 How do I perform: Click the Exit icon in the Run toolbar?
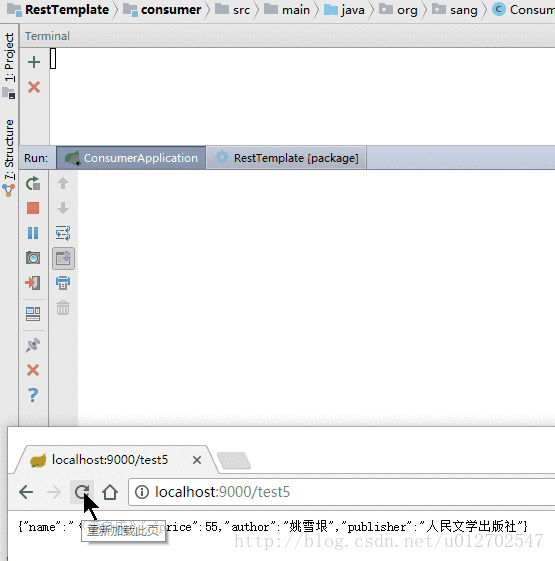click(x=33, y=283)
